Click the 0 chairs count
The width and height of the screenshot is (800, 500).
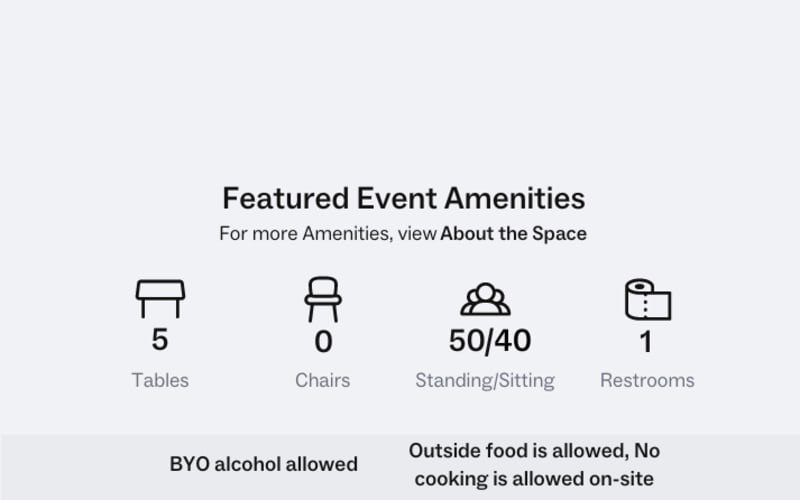tap(323, 341)
